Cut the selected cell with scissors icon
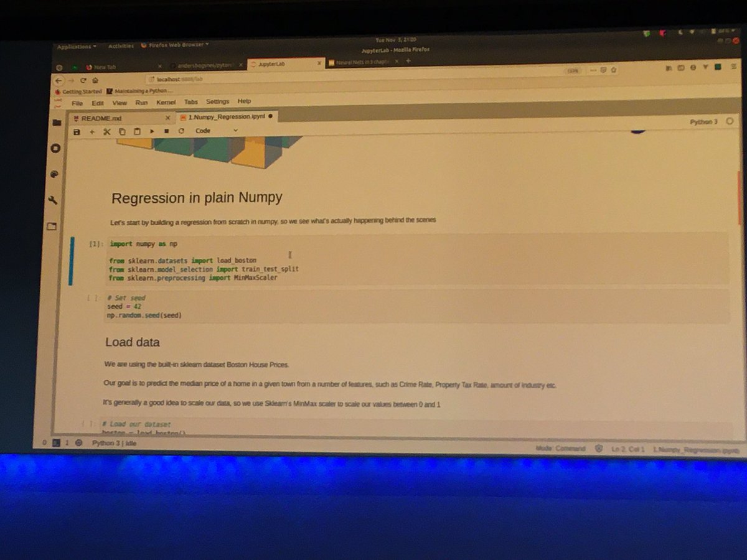 (106, 132)
